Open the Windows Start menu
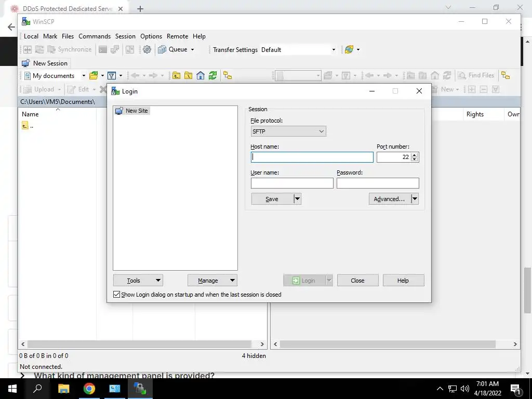The height and width of the screenshot is (399, 532). point(12,389)
